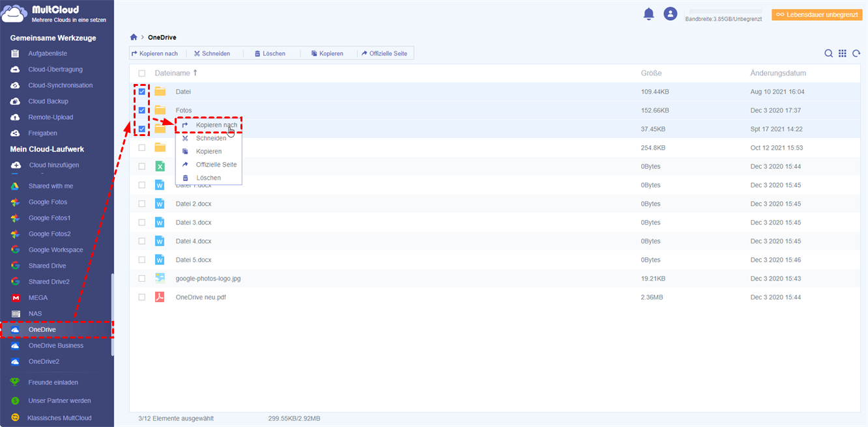Click the search magnifier icon
Viewport: 868px width, 427px height.
[x=828, y=53]
